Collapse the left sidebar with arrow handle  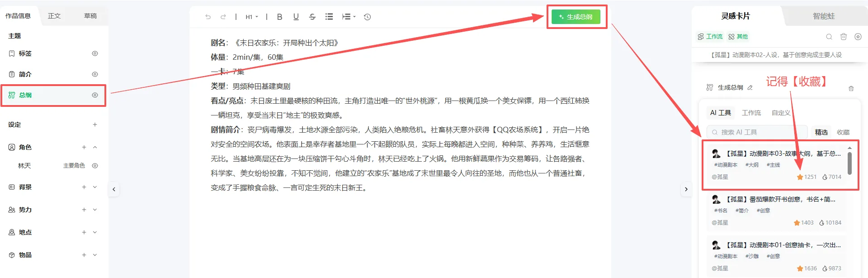tap(114, 189)
